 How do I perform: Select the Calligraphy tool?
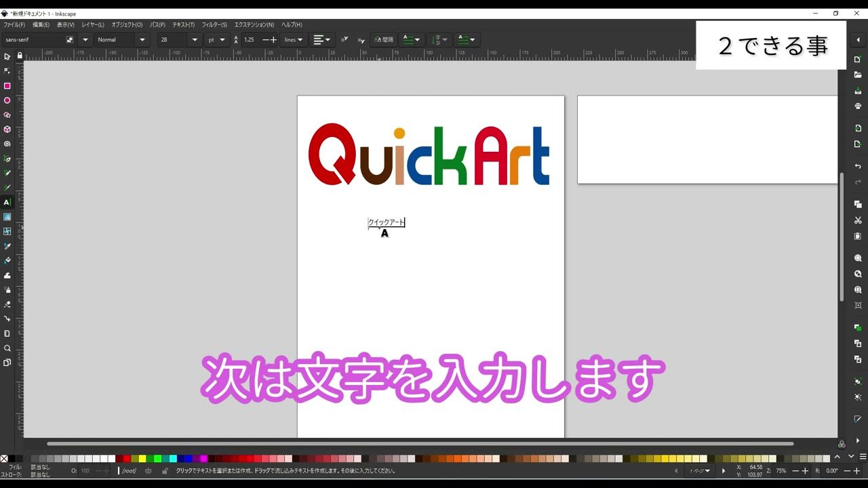7,188
